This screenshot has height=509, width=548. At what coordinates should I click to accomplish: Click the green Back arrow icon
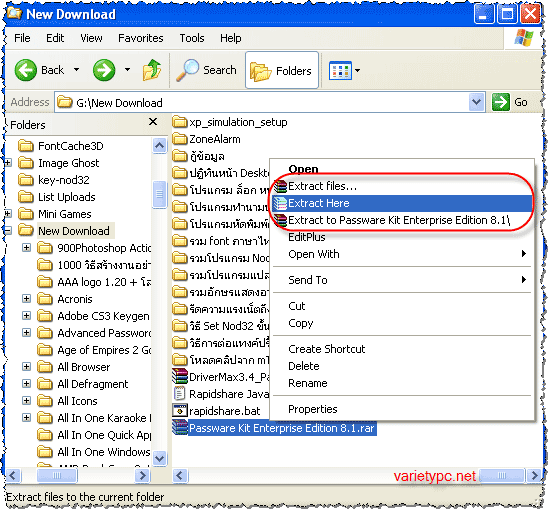pos(26,70)
